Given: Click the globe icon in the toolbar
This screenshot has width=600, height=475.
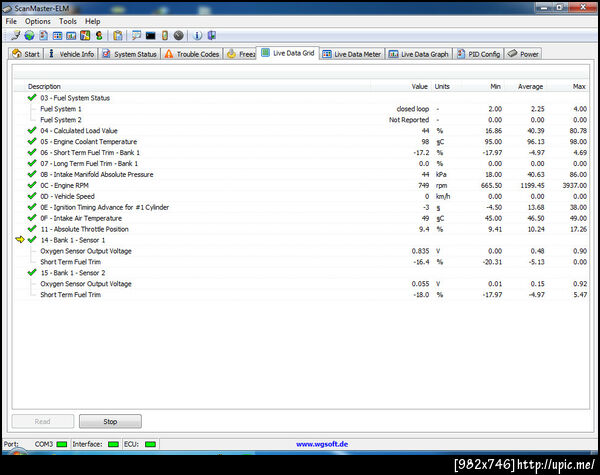Looking at the screenshot, I should click(29, 36).
